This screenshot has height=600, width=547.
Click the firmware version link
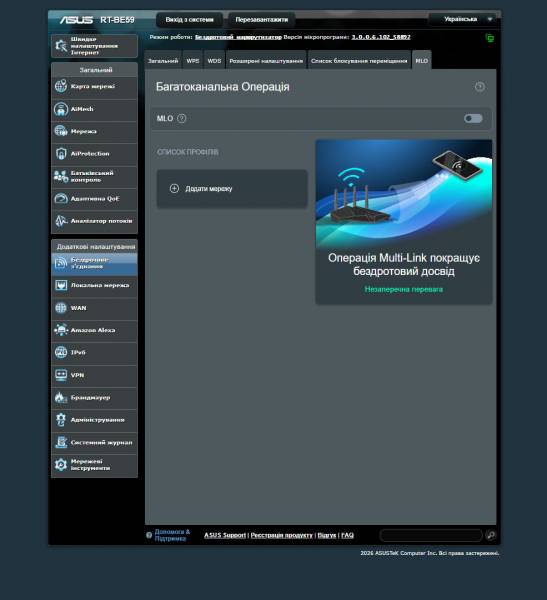click(381, 37)
